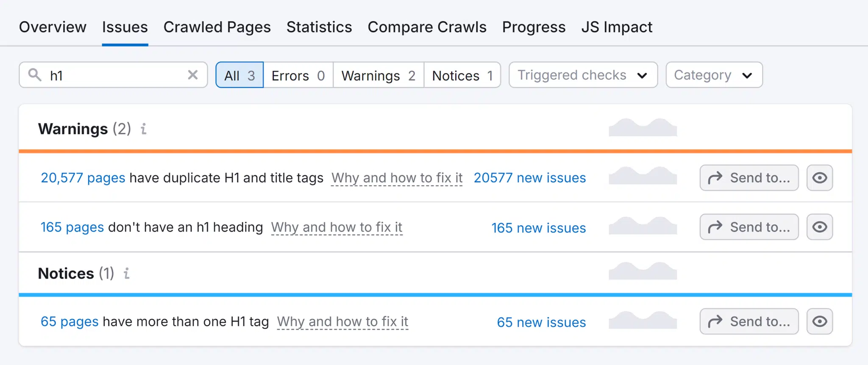
Task: View the Statistics tab
Action: coord(319,27)
